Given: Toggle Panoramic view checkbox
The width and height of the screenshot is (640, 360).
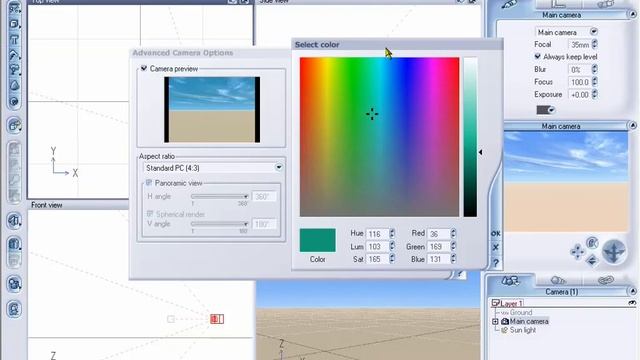Looking at the screenshot, I should point(149,182).
